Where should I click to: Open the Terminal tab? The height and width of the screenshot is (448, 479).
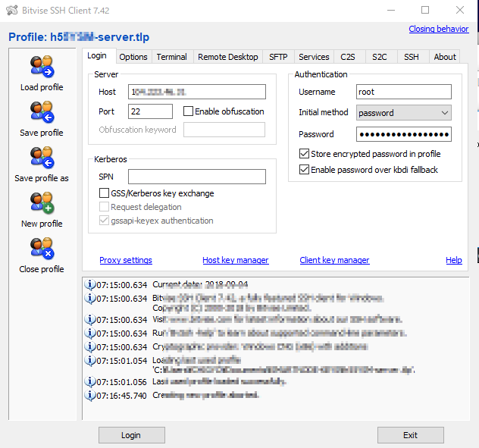172,57
